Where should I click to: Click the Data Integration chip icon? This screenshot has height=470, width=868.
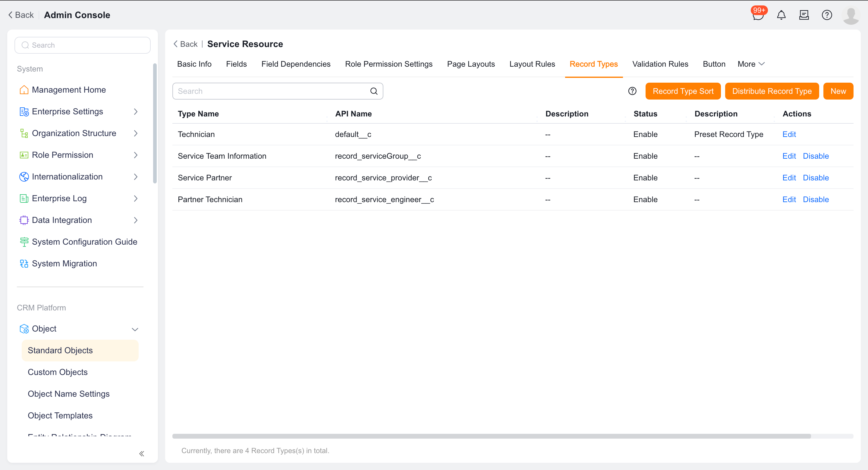pyautogui.click(x=24, y=220)
